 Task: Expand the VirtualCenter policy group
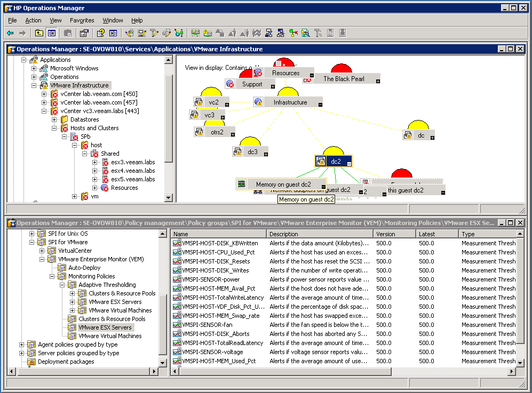click(42, 251)
